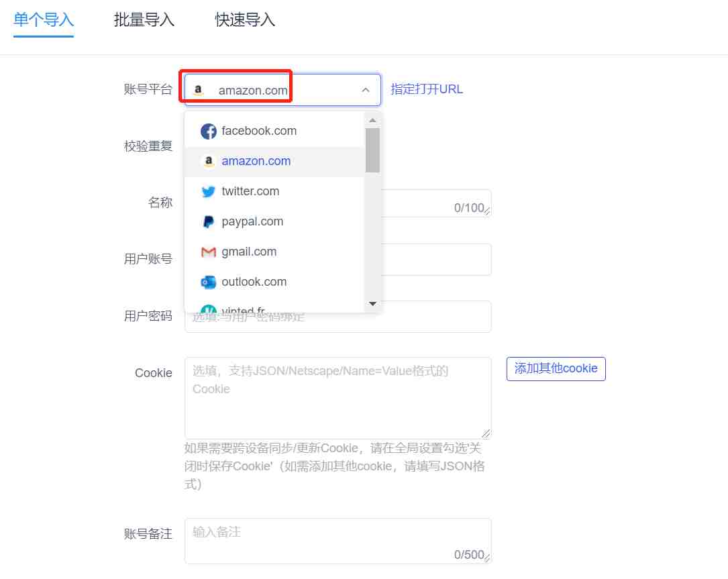
Task: Choose twitter.com from platform list
Action: pyautogui.click(x=274, y=191)
